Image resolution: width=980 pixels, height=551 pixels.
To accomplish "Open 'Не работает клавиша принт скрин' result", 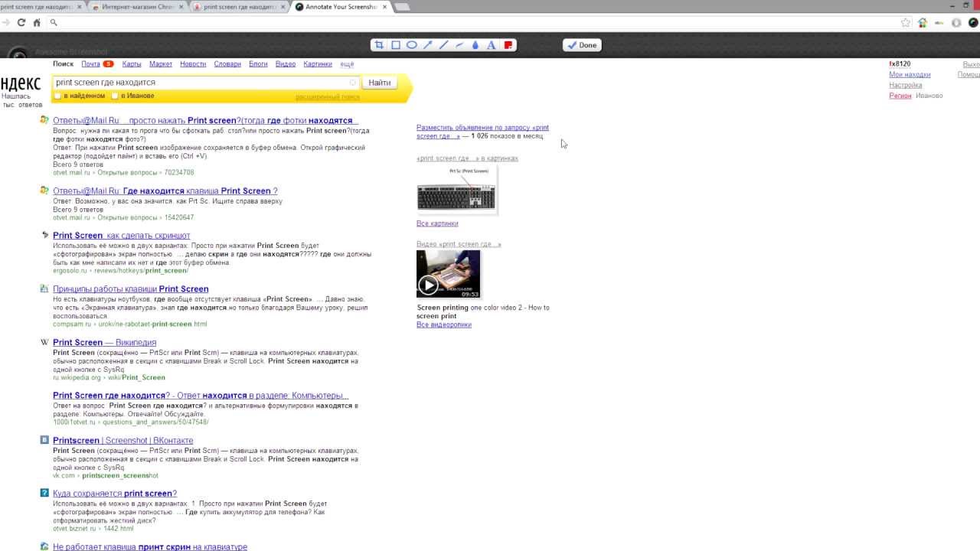I will point(150,547).
